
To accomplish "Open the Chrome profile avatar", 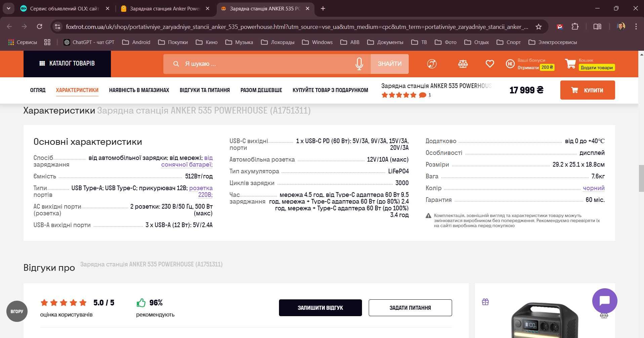I will [621, 27].
